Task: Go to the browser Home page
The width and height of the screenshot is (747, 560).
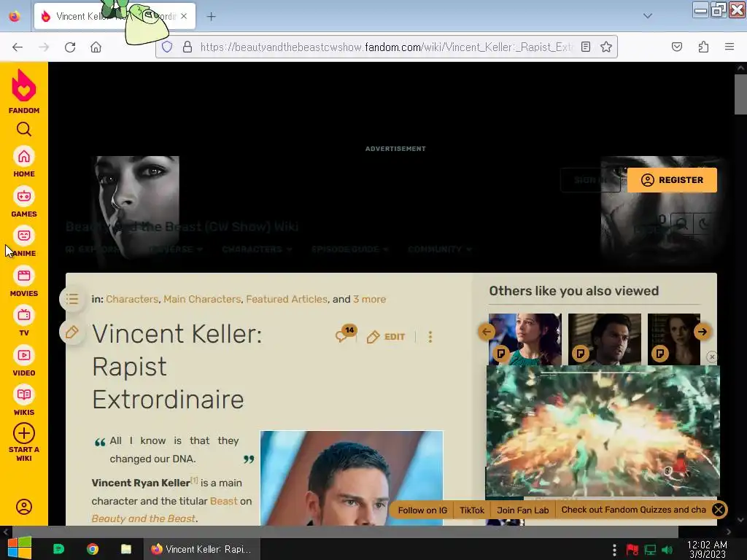Action: [x=96, y=47]
